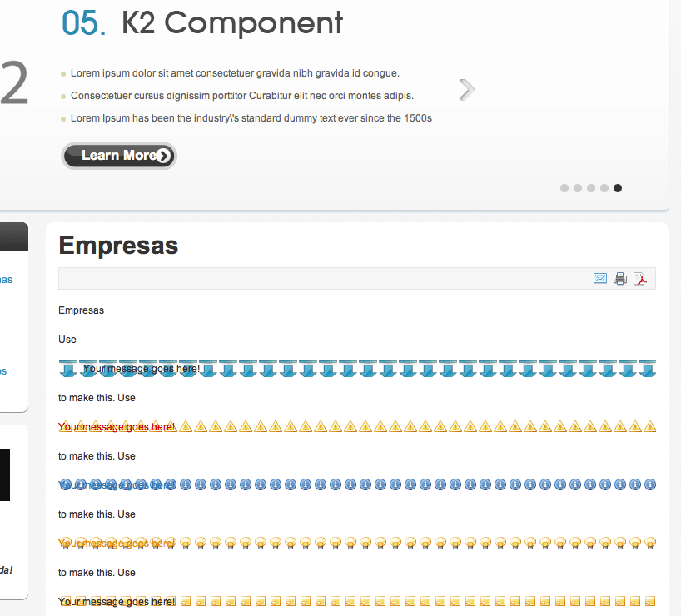Select the first slideshow pagination dot

pyautogui.click(x=564, y=188)
